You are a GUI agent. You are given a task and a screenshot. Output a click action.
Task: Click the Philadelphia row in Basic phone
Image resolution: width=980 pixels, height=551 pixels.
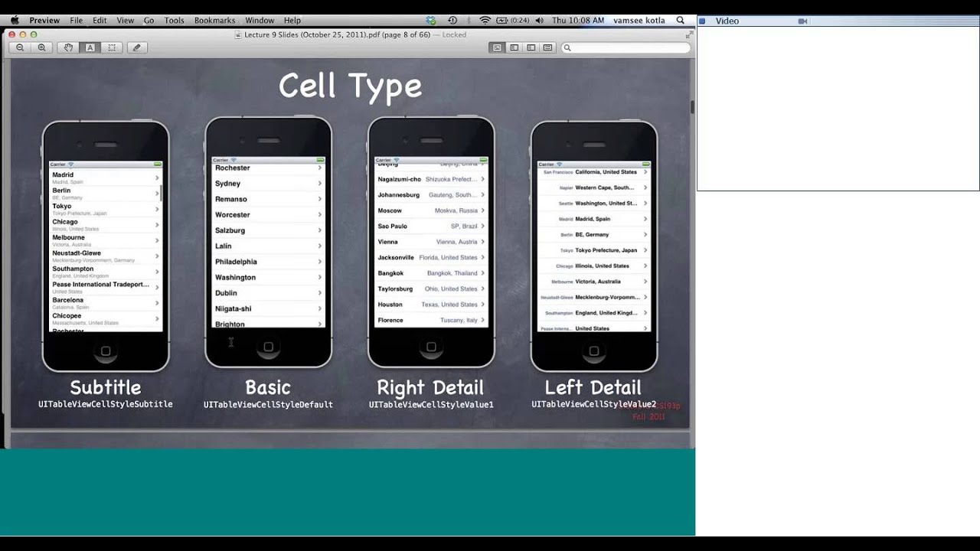(x=268, y=262)
